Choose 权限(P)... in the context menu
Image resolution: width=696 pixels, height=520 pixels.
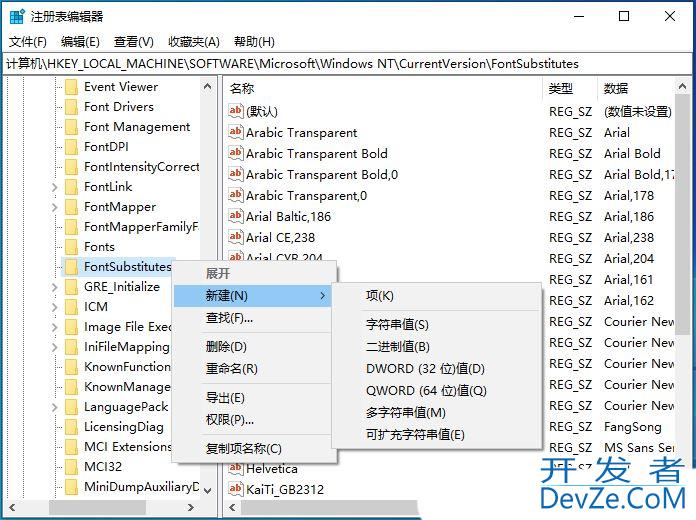point(252,420)
